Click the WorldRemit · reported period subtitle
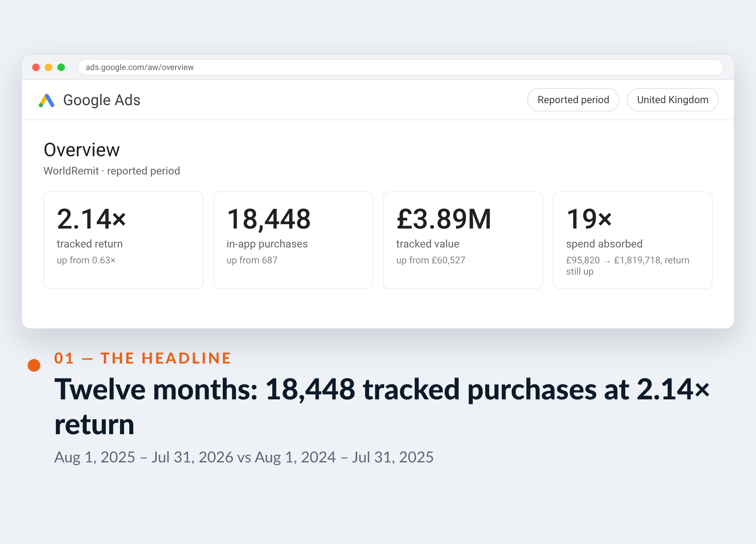The width and height of the screenshot is (756, 544). 112,171
